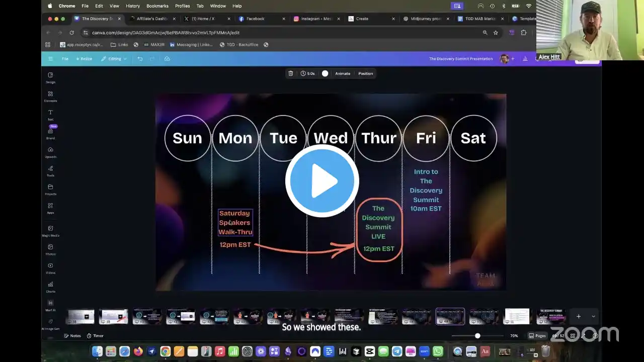Open the Notes panel
644x362 pixels.
click(72, 336)
